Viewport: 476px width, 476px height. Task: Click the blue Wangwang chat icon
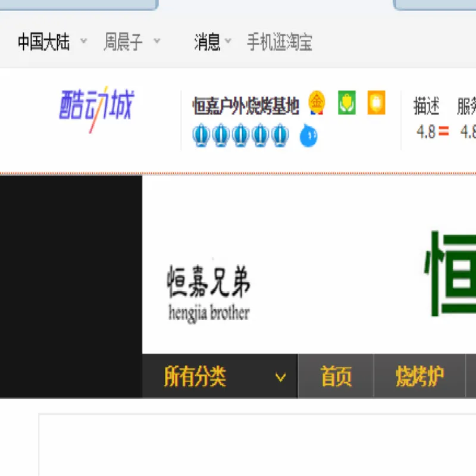pos(308,136)
